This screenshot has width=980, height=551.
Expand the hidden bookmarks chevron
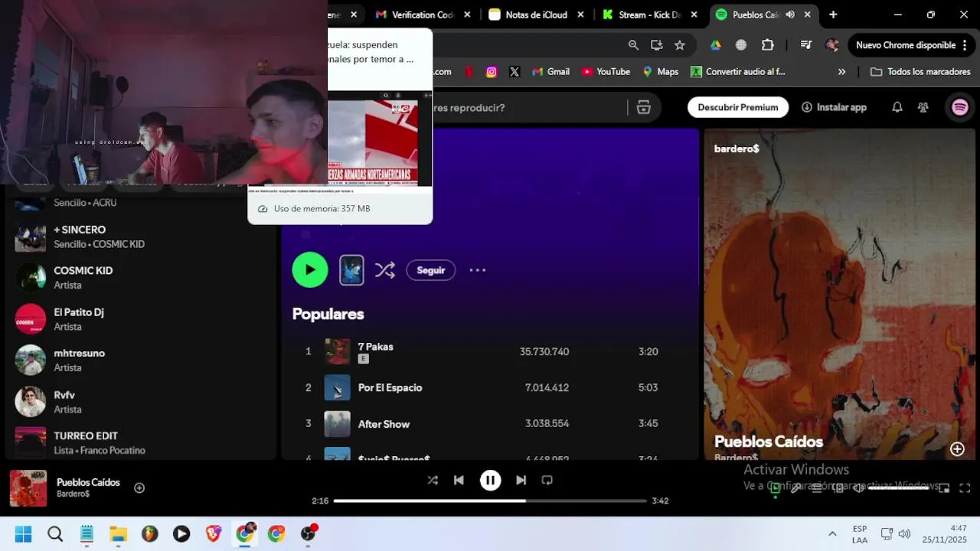(841, 72)
